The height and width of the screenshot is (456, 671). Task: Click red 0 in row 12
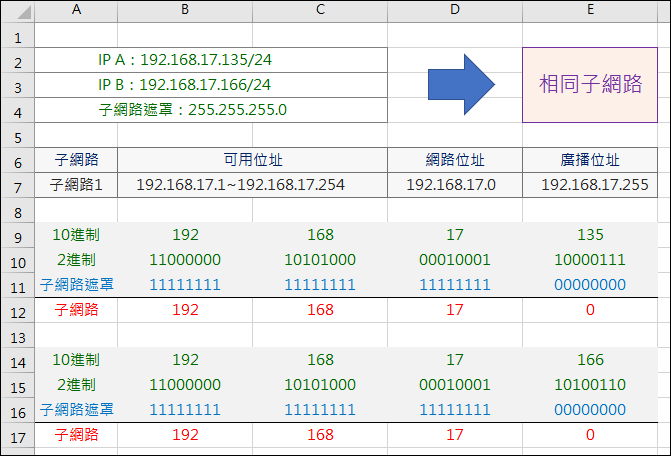(590, 310)
